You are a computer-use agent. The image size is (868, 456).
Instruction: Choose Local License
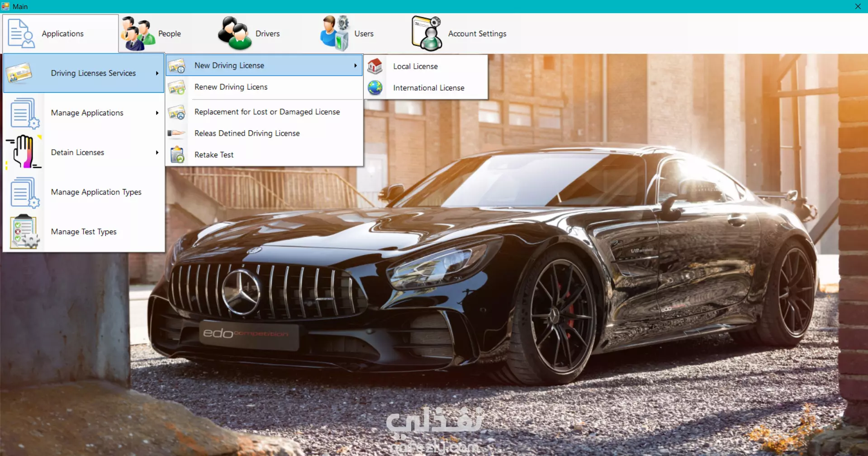click(x=426, y=66)
